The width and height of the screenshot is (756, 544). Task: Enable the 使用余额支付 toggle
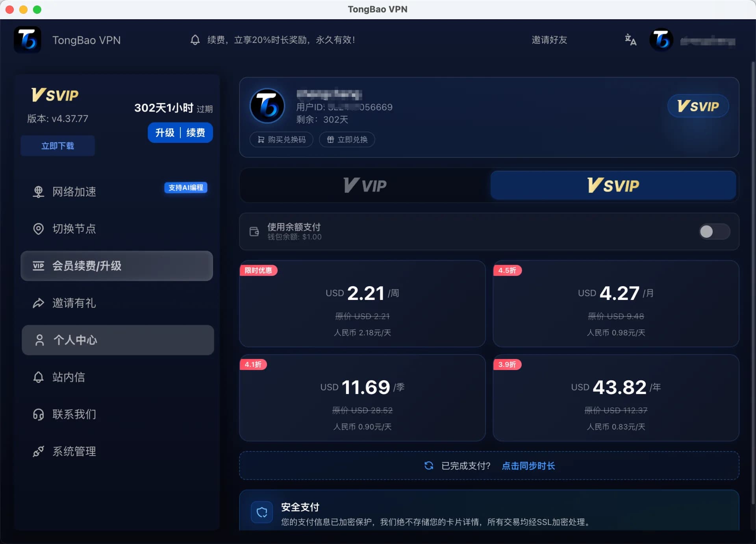coord(714,232)
